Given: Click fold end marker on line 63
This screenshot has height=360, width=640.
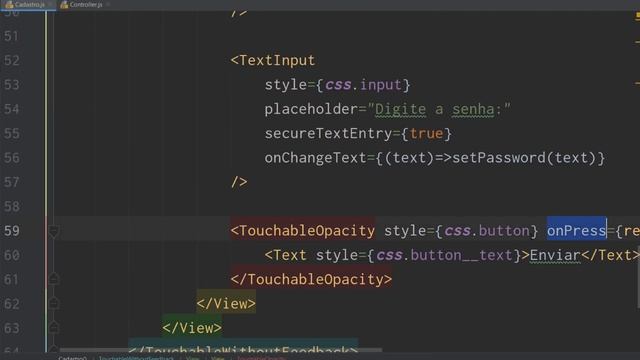Looking at the screenshot, I should click(53, 328).
